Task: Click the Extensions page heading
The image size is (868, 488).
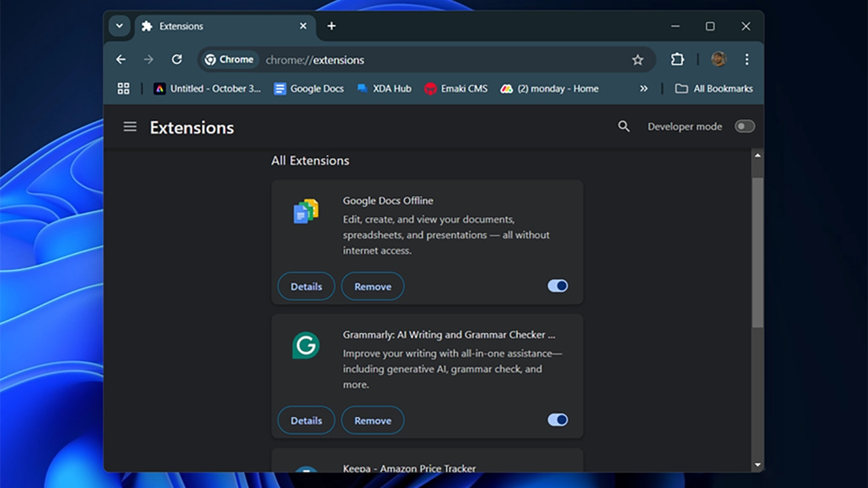Action: click(x=192, y=127)
